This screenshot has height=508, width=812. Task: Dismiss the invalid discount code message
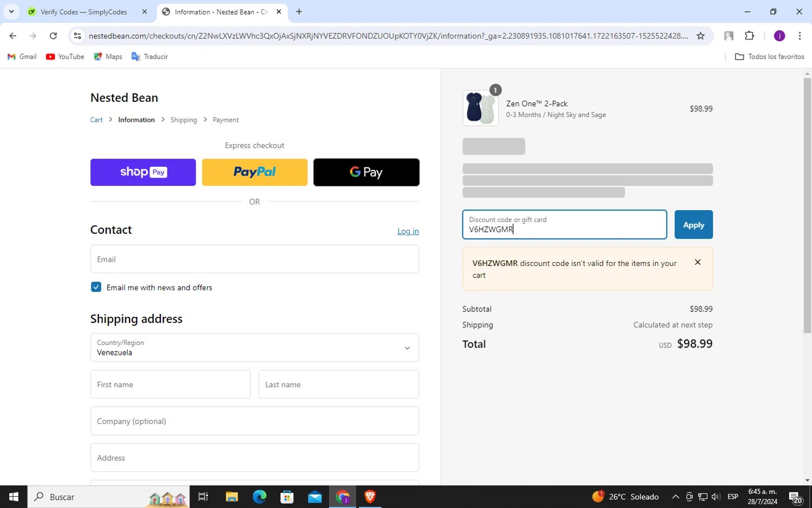[698, 262]
